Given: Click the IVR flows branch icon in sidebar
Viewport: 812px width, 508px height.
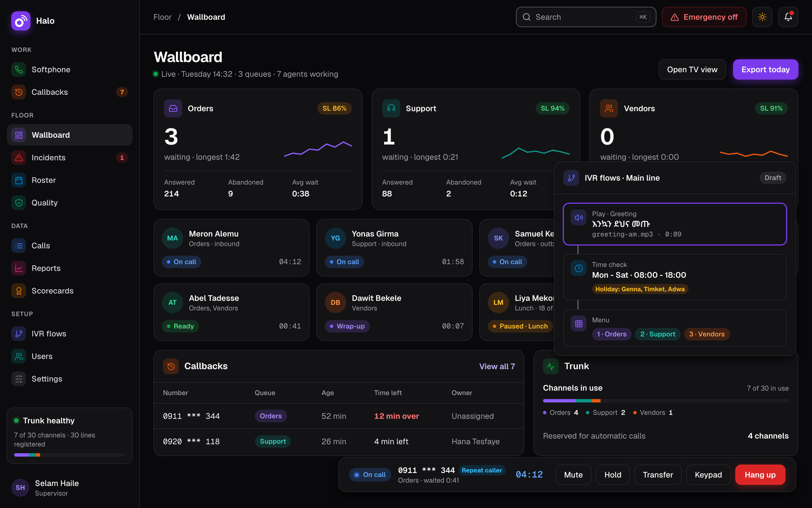Looking at the screenshot, I should point(19,334).
